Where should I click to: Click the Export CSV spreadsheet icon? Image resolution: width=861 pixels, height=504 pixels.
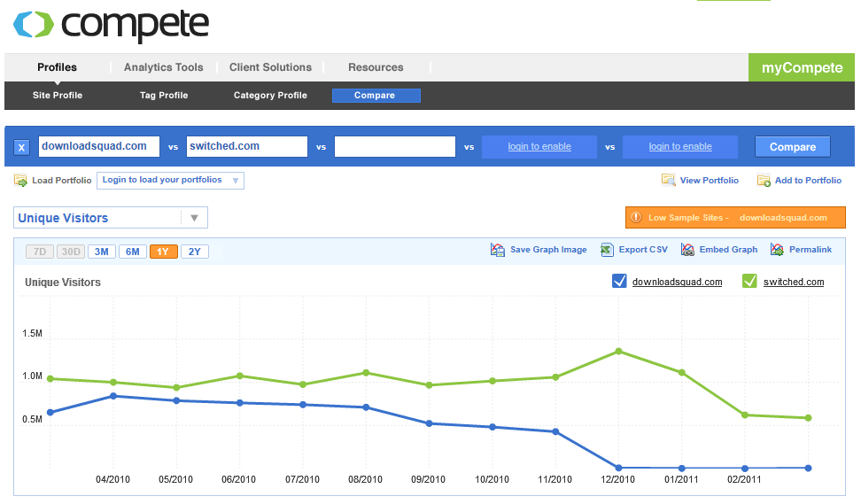coord(607,250)
